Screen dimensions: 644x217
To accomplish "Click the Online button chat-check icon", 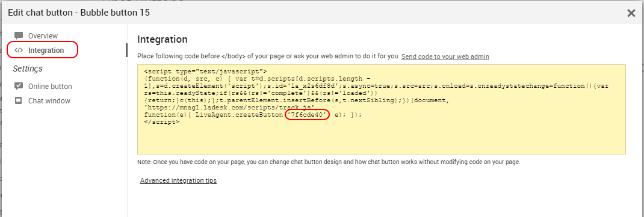I will tap(19, 86).
